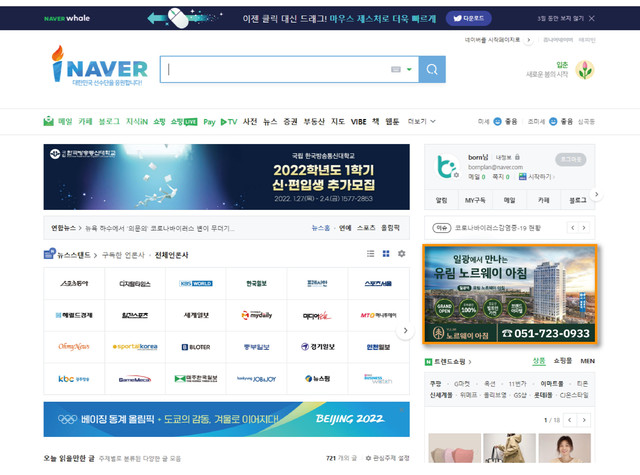Open the 카페 menu item

(x=85, y=121)
